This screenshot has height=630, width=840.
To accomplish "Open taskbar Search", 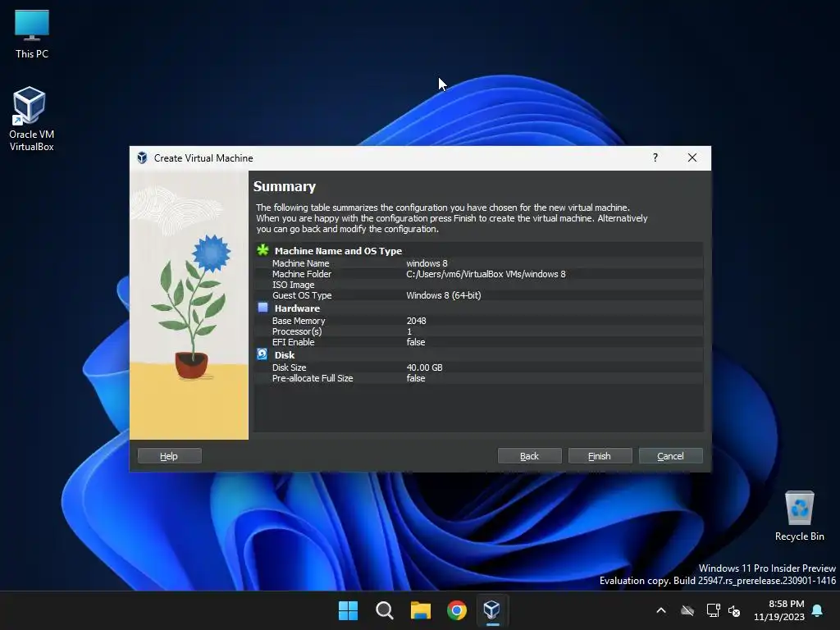I will [385, 610].
